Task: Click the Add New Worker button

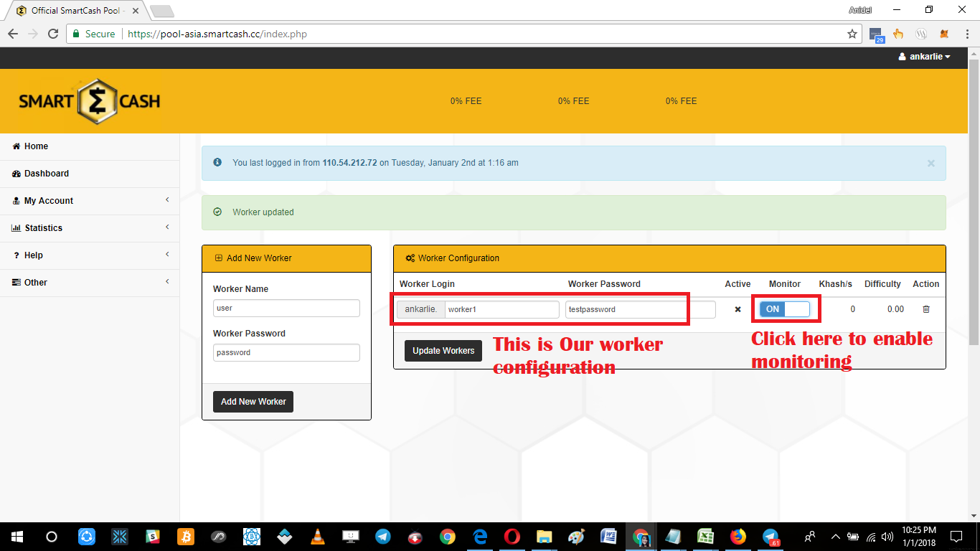Action: click(x=253, y=402)
